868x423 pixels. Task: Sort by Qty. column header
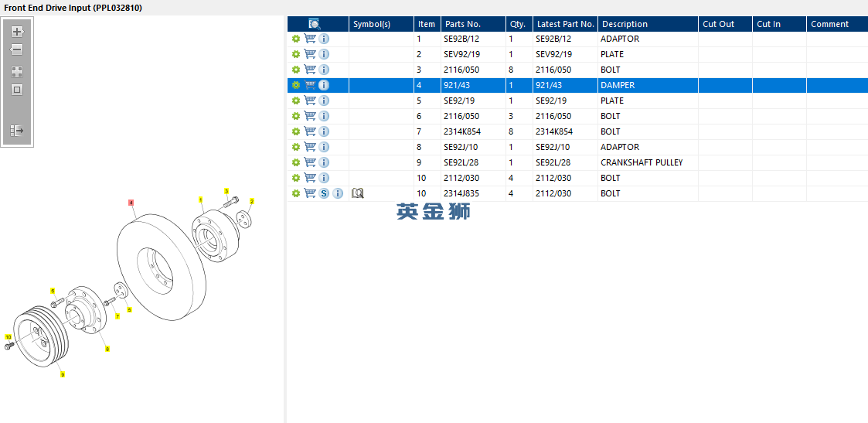tap(519, 24)
